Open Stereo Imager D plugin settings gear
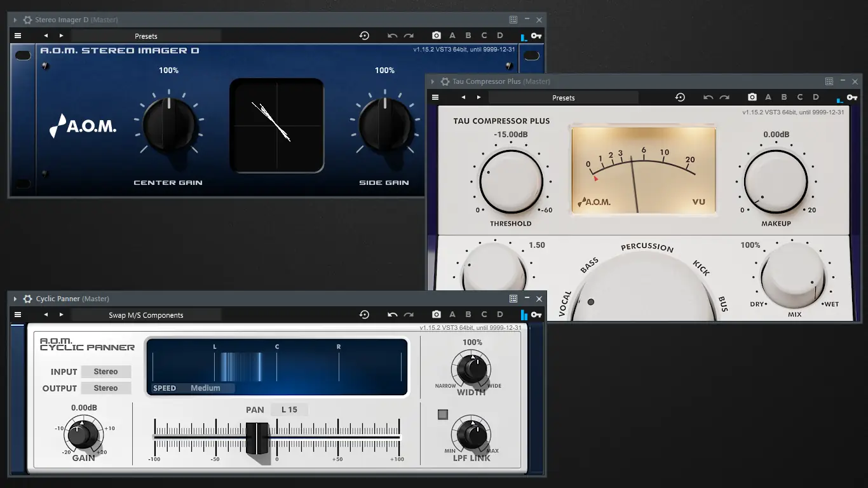The image size is (868, 488). tap(27, 20)
